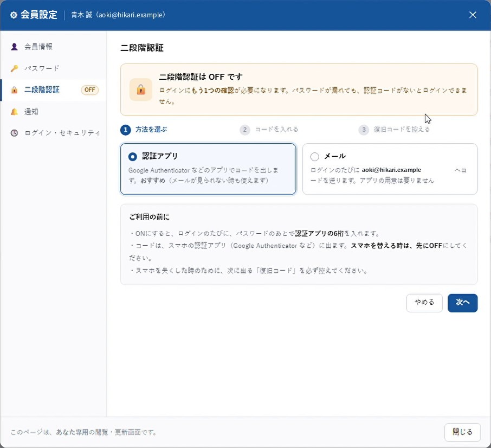
Task: Click the account name 青木 誠 in header
Action: coord(81,15)
